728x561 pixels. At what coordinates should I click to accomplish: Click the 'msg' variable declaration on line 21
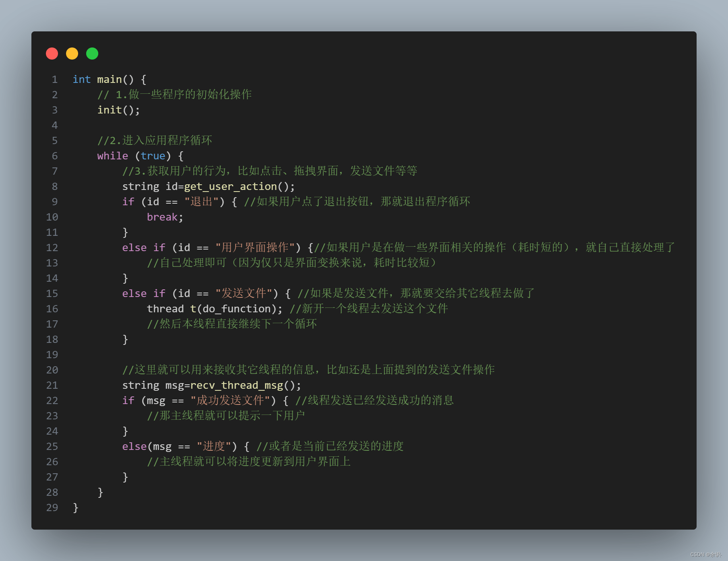click(175, 385)
